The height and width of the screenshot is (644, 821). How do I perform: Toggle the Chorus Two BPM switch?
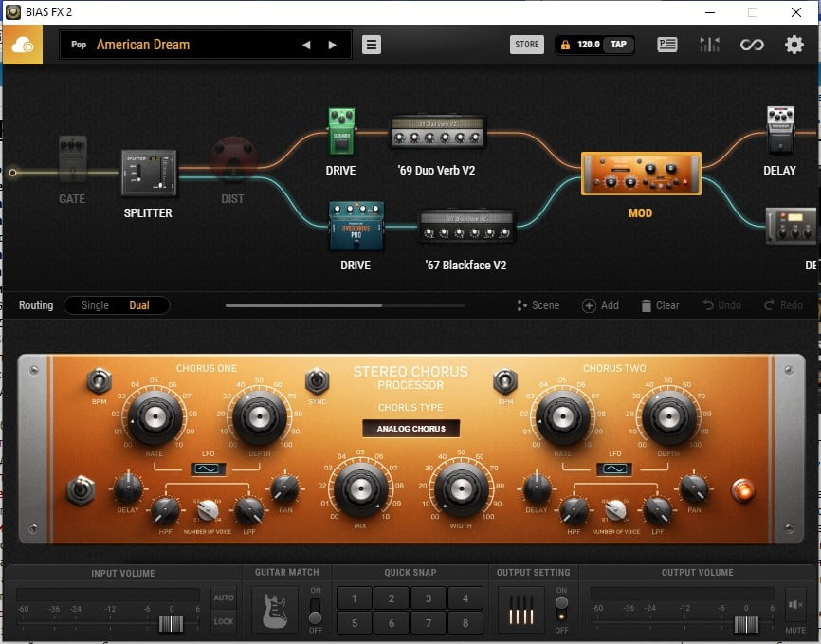pos(505,381)
